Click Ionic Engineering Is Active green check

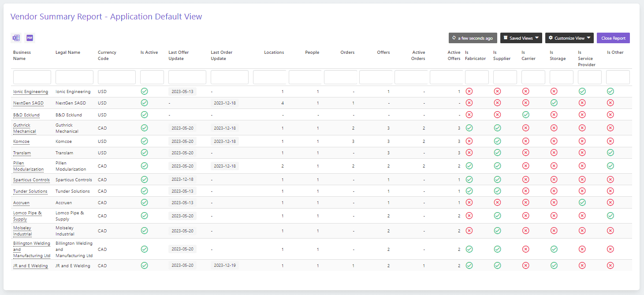click(x=144, y=91)
